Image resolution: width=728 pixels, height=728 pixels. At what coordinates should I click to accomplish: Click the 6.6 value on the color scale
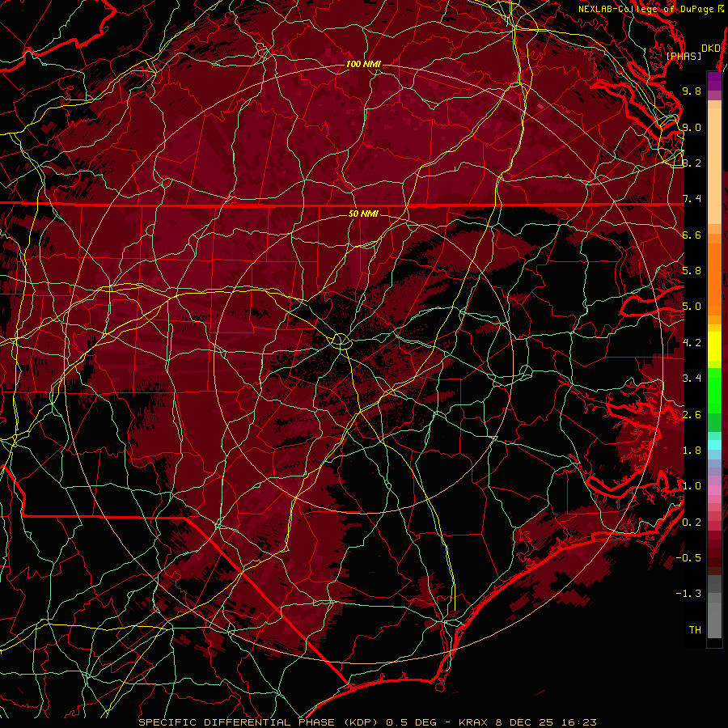[692, 235]
